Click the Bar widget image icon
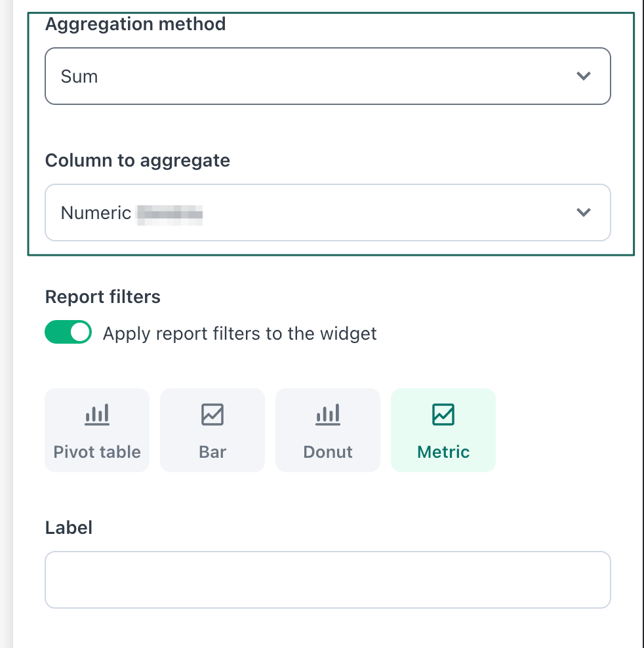This screenshot has width=644, height=648. 212,415
